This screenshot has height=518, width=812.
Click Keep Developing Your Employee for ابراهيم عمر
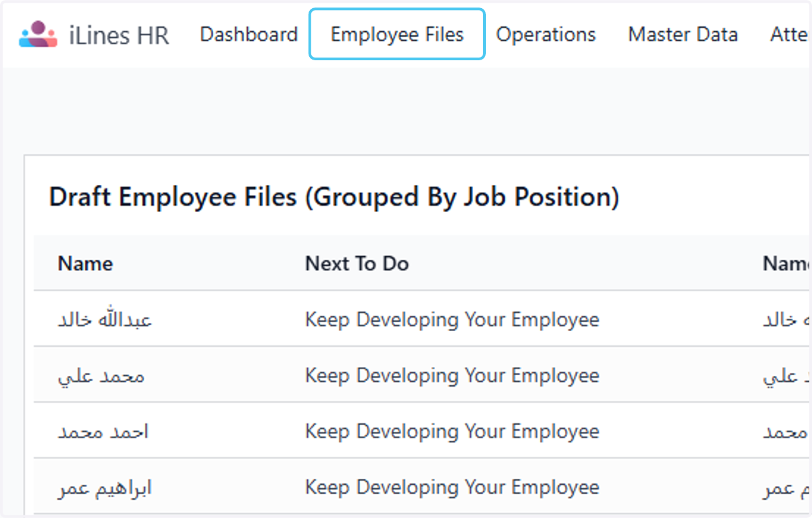point(452,487)
